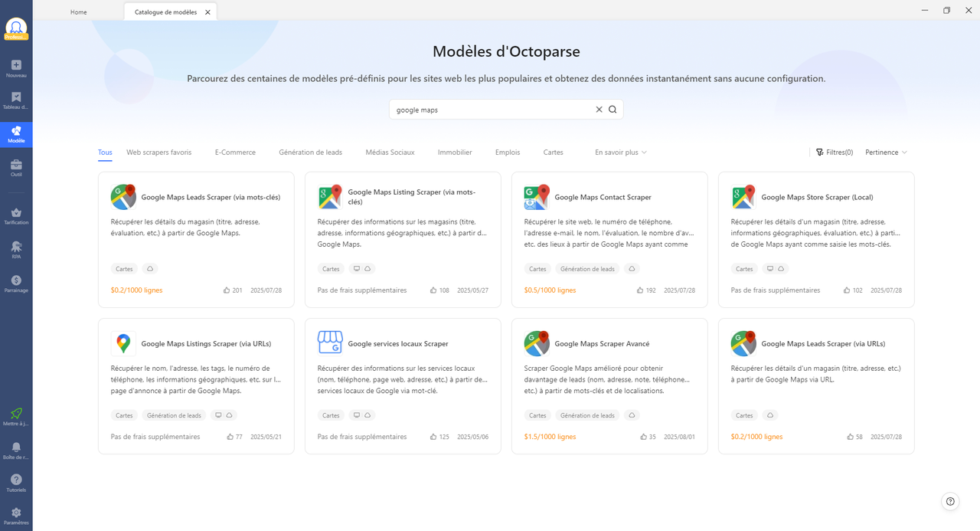Open the Outil section from the sidebar
This screenshot has width=980, height=531.
tap(16, 169)
